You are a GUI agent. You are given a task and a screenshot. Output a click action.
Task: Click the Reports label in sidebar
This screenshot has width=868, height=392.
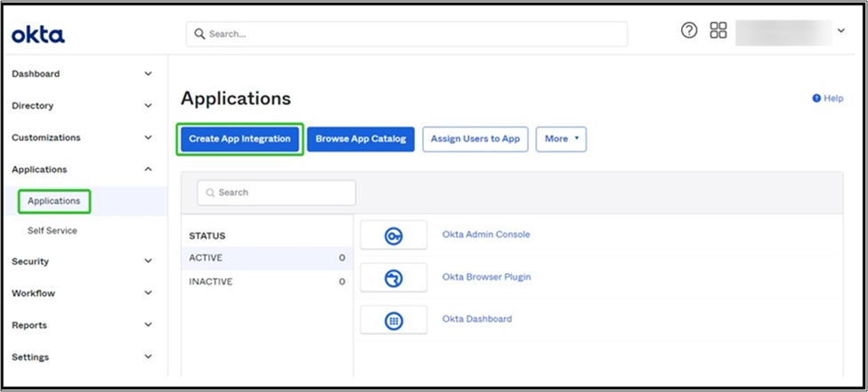(28, 325)
